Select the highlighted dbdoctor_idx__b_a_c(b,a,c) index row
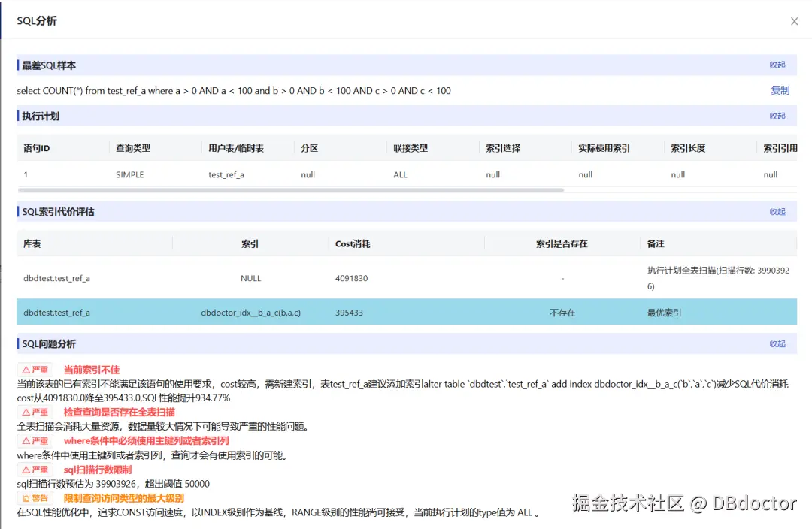 coord(407,312)
